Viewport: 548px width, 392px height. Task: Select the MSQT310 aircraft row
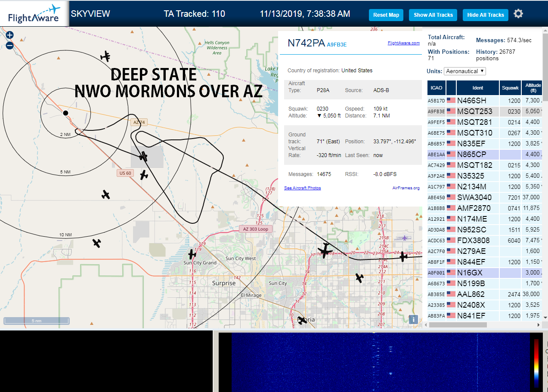point(485,133)
